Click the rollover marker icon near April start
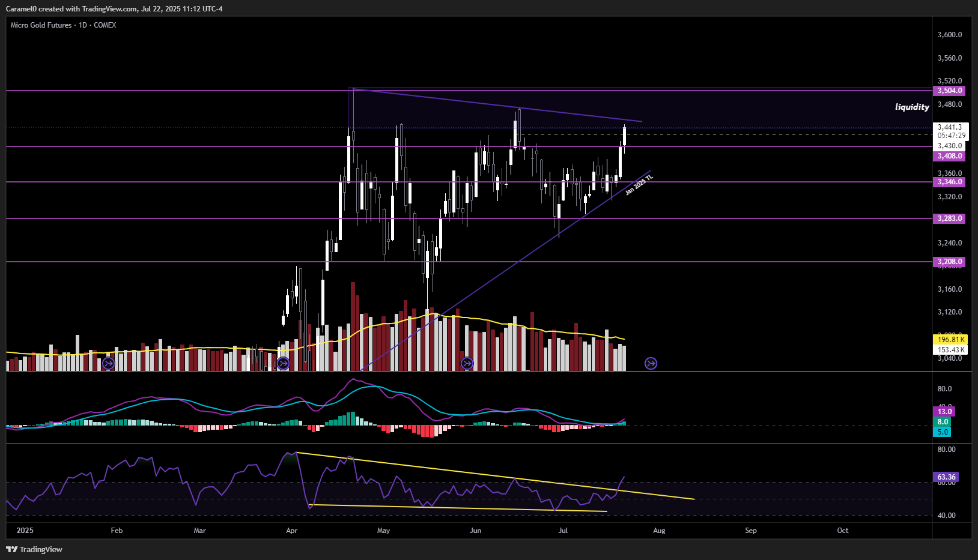The height and width of the screenshot is (560, 978). click(x=284, y=363)
